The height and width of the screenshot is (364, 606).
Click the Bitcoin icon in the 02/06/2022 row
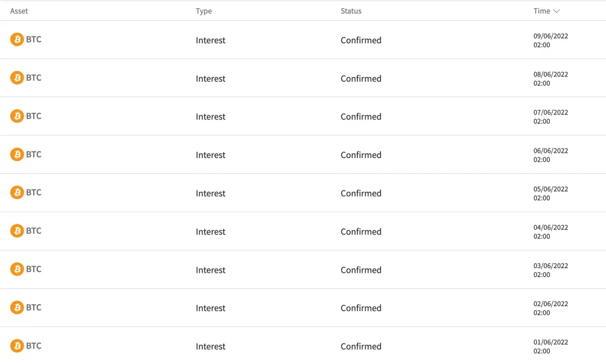tap(17, 308)
